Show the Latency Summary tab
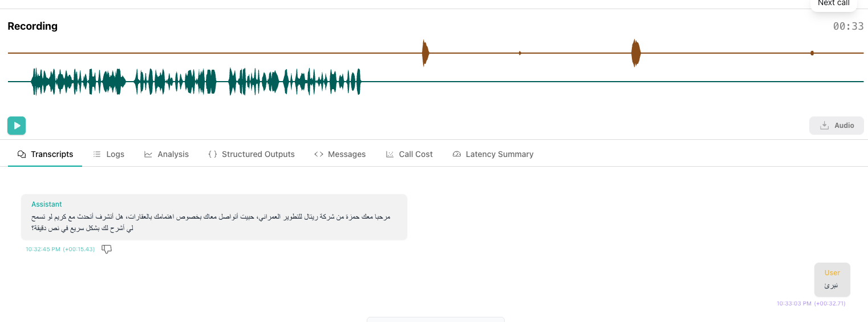This screenshot has width=868, height=322. click(x=493, y=154)
